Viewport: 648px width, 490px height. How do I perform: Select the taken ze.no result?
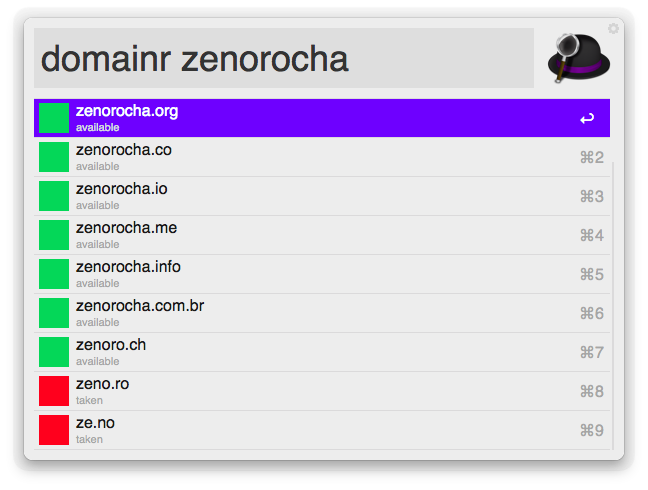[x=322, y=430]
